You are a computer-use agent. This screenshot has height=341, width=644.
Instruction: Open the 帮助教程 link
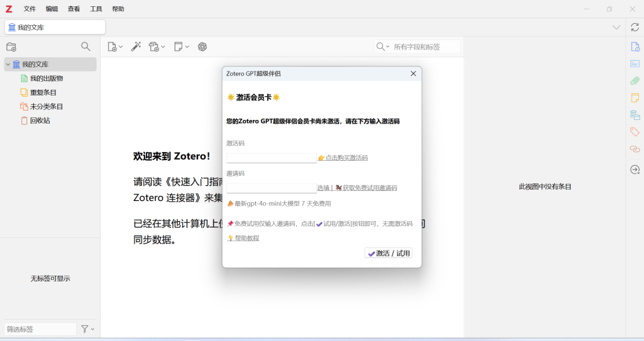[243, 238]
